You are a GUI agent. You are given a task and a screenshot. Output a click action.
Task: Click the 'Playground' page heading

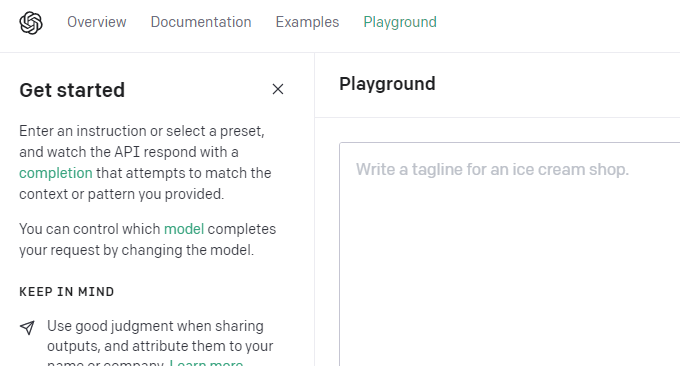[387, 84]
